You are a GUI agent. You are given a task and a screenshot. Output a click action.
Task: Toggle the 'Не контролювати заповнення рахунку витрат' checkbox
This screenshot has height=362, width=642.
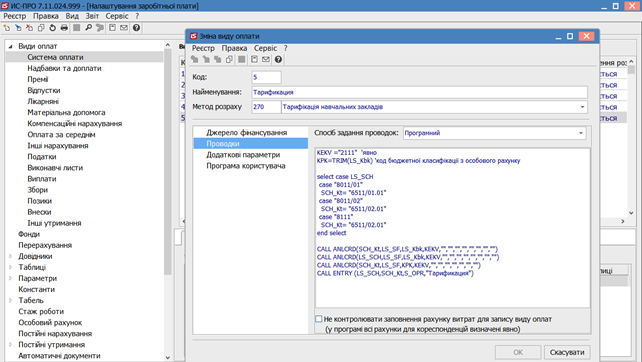319,319
